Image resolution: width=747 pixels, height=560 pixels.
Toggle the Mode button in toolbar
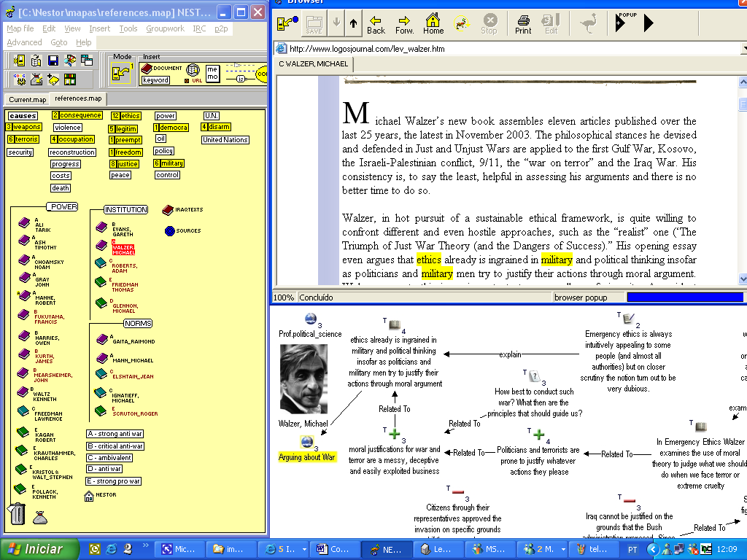pos(121,73)
